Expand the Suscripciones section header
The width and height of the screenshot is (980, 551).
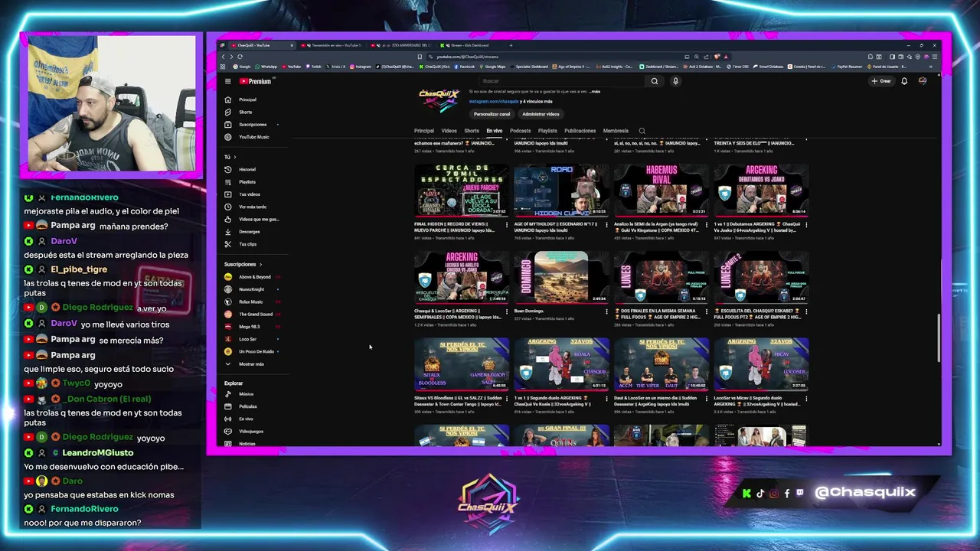coord(243,264)
